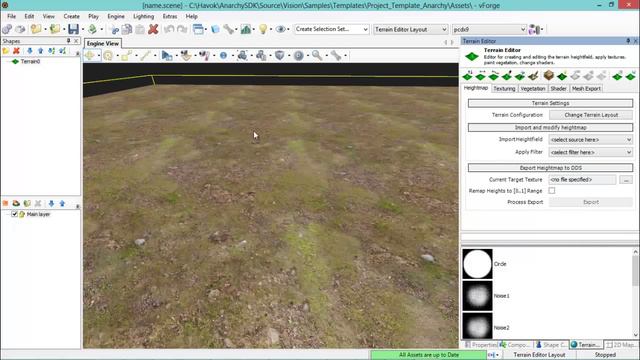Click the blue down arrow in Shapes panel
Image resolution: width=640 pixels, height=360 pixels.
[x=29, y=51]
